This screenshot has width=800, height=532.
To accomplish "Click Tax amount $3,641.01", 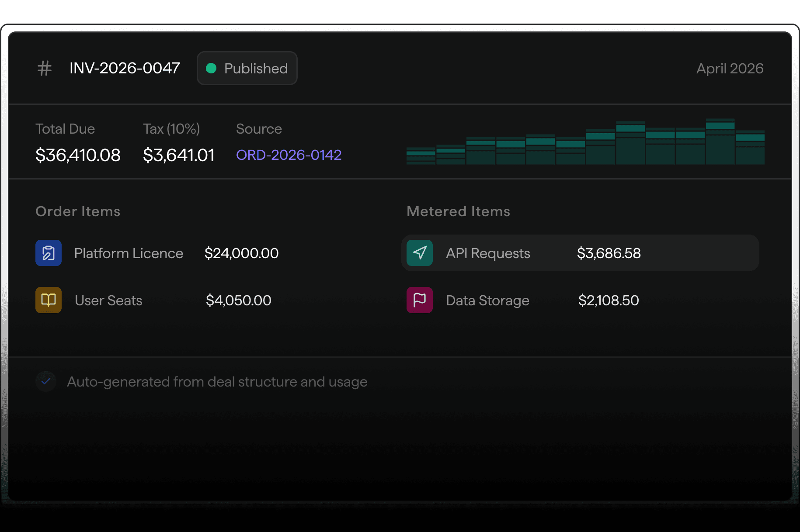I will pyautogui.click(x=179, y=155).
